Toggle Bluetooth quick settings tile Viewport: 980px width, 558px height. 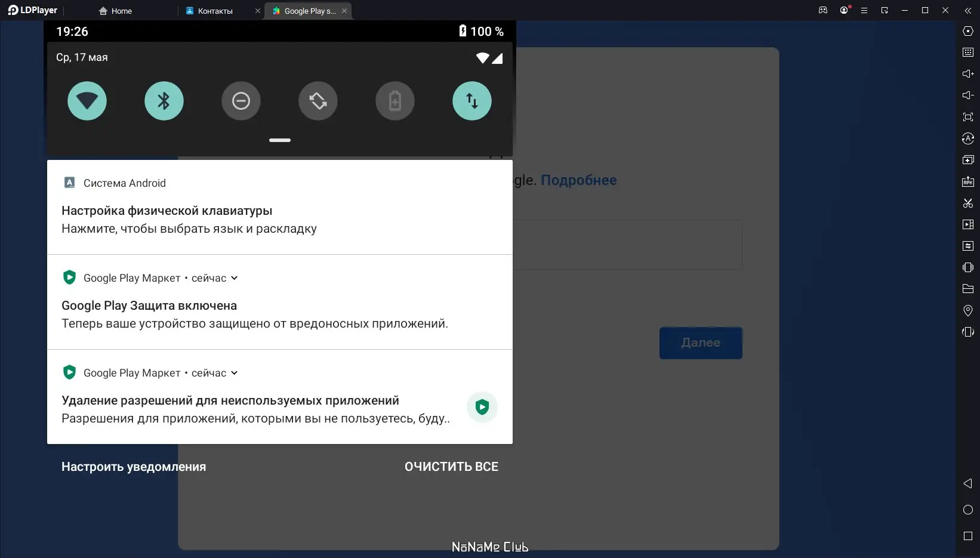pyautogui.click(x=164, y=101)
